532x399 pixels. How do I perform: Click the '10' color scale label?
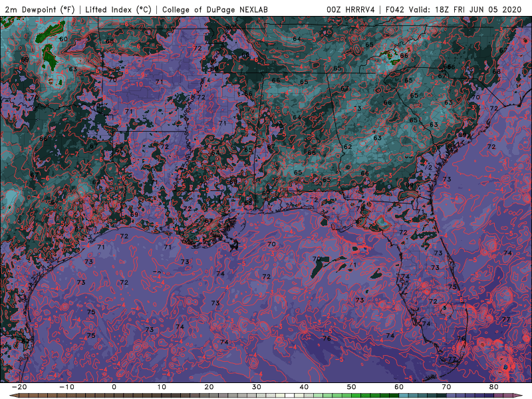[162, 387]
